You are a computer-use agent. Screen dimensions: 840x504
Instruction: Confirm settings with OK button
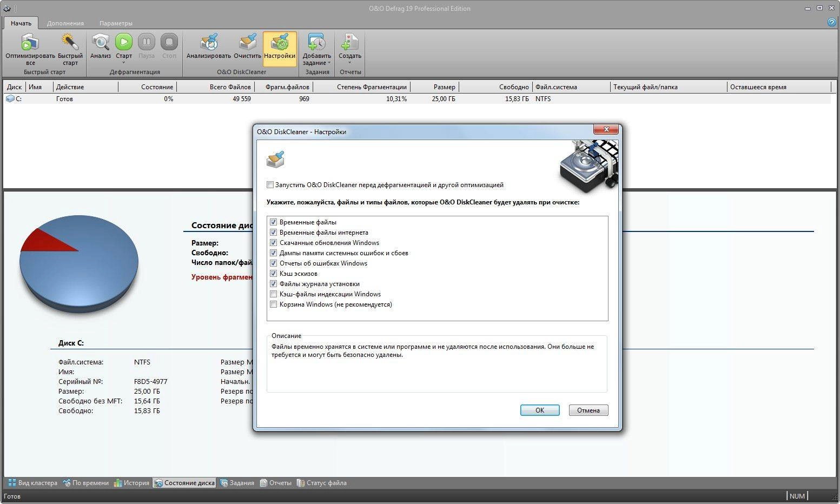click(540, 410)
